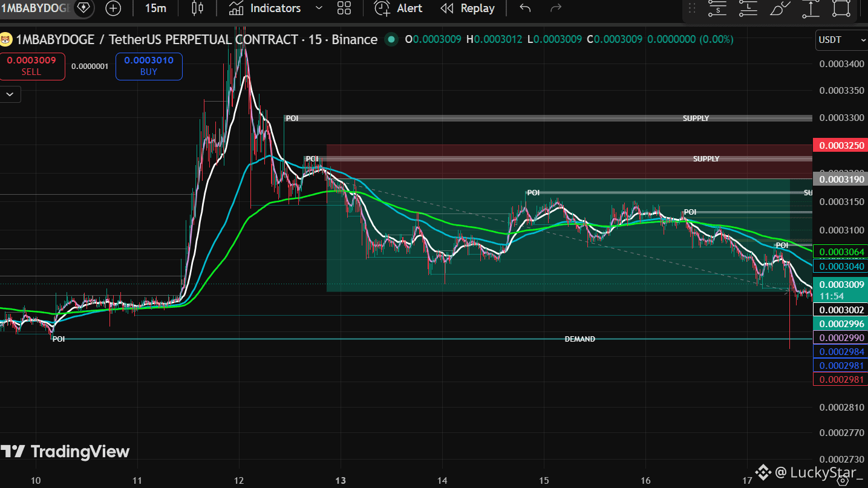Click date 16 on the time axis

[x=645, y=480]
